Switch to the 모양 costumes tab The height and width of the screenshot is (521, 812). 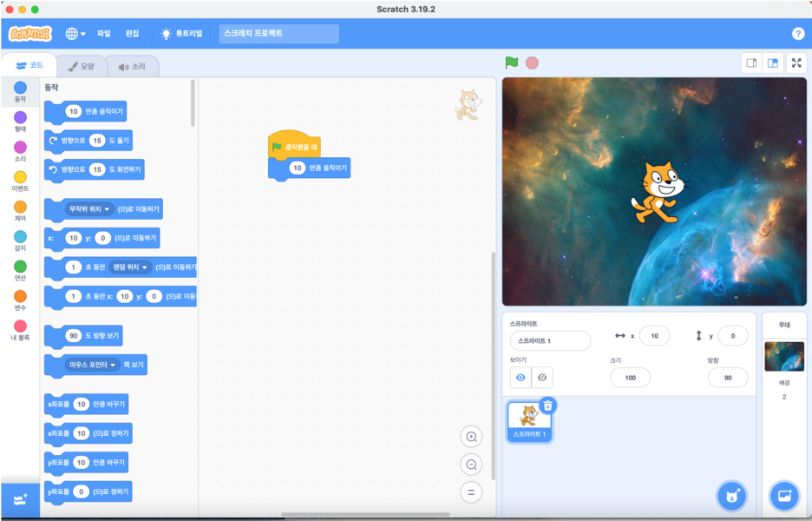click(82, 66)
